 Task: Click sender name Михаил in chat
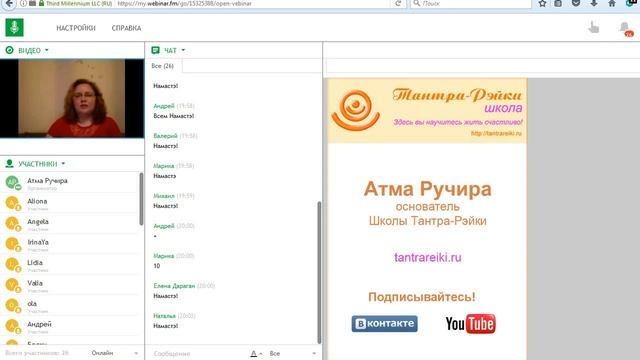(x=164, y=196)
